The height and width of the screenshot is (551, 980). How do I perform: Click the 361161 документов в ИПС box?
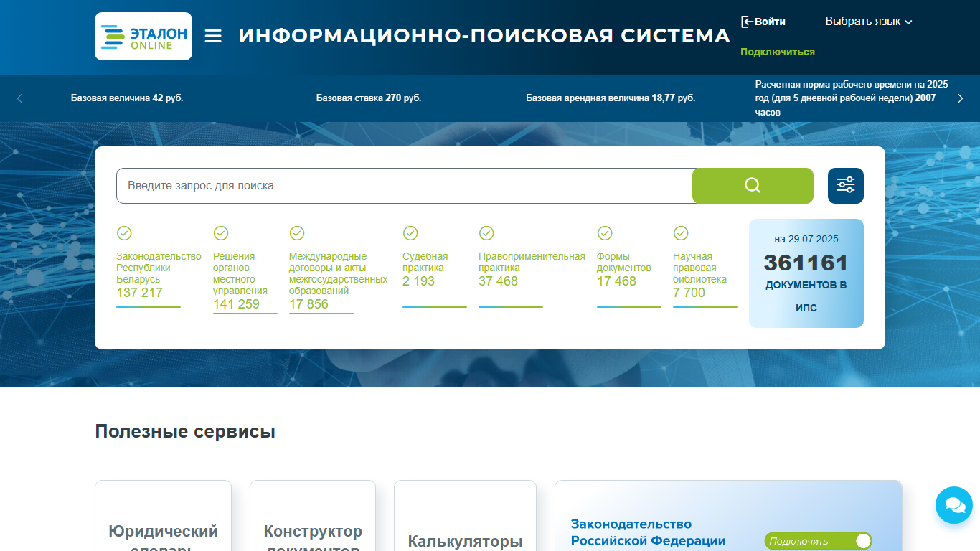806,273
